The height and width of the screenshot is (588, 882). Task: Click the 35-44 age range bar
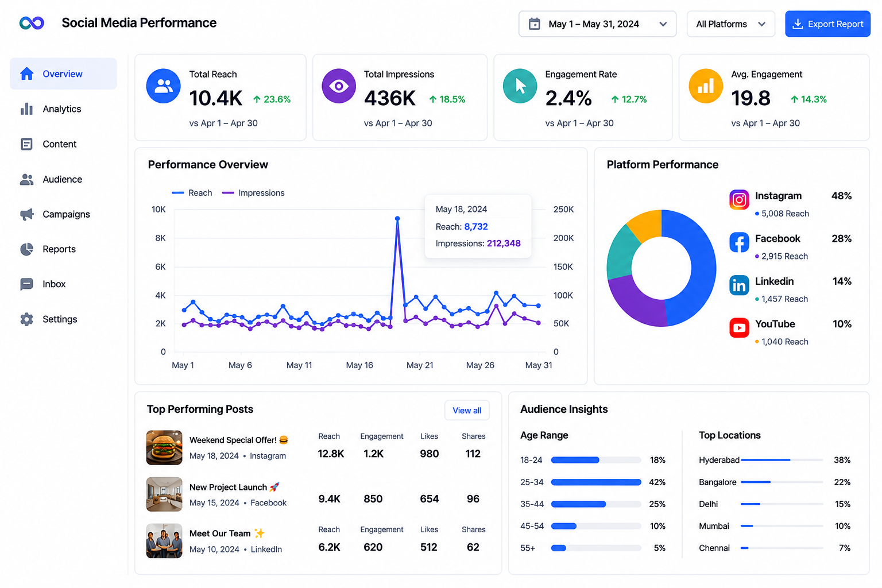pyautogui.click(x=596, y=504)
